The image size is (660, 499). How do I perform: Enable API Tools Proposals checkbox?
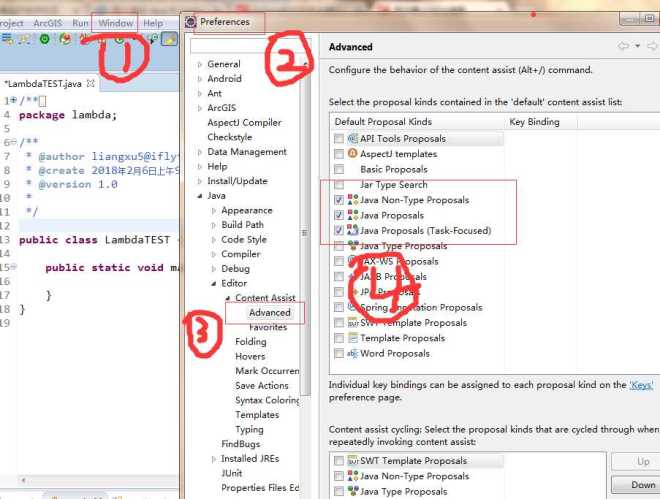(x=339, y=138)
